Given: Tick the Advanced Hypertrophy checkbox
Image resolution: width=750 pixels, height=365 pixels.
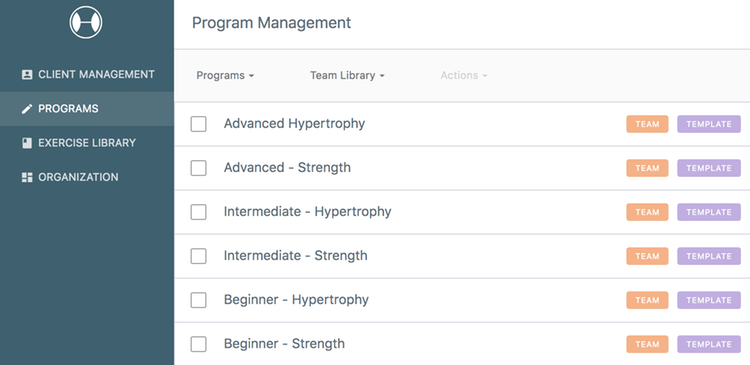Looking at the screenshot, I should (199, 124).
